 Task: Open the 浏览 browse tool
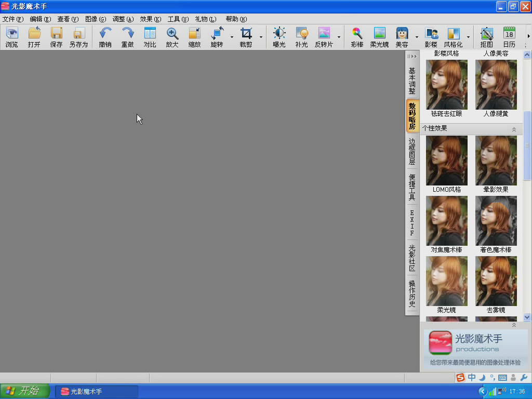pos(12,37)
